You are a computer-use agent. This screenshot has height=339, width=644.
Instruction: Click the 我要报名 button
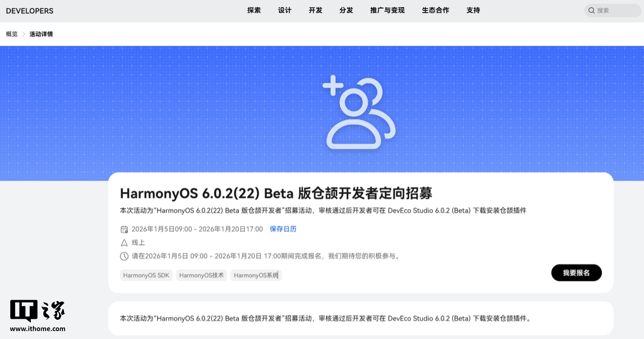pos(576,273)
